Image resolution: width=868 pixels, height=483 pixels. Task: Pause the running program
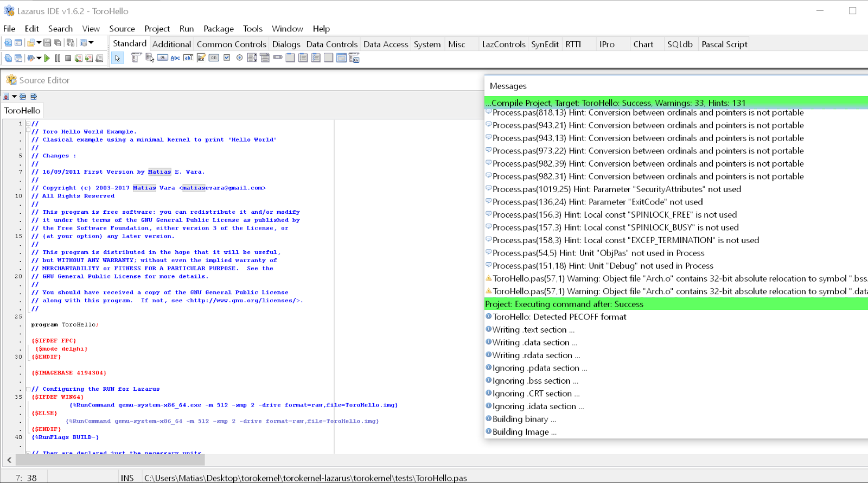[58, 58]
